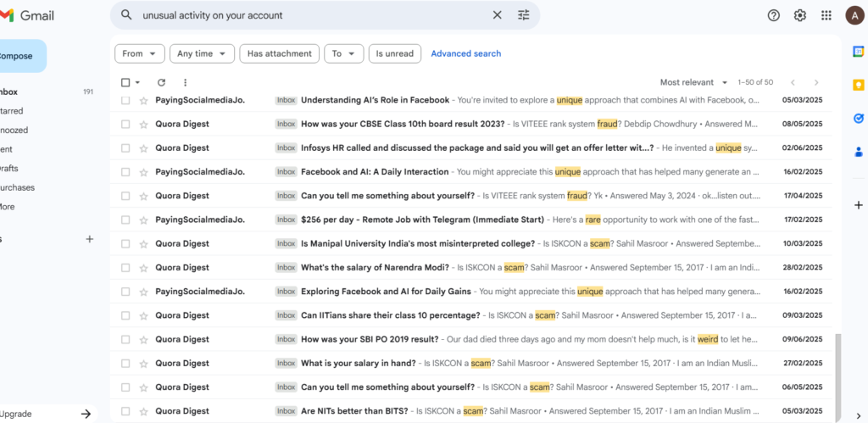Open email dated 06/05/2025 from Quora Digest

click(470, 387)
